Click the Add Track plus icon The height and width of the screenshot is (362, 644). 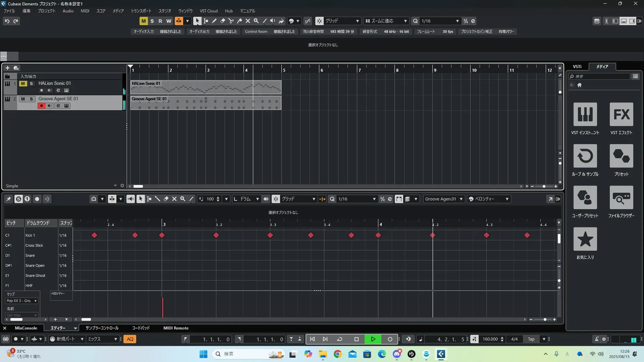7,68
